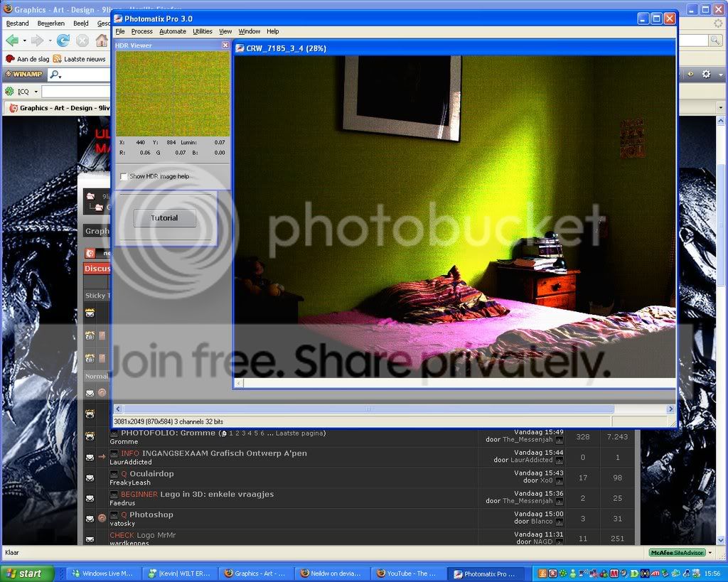728x582 pixels.
Task: Open user profile LaurAddicted under thread title
Action: click(131, 462)
